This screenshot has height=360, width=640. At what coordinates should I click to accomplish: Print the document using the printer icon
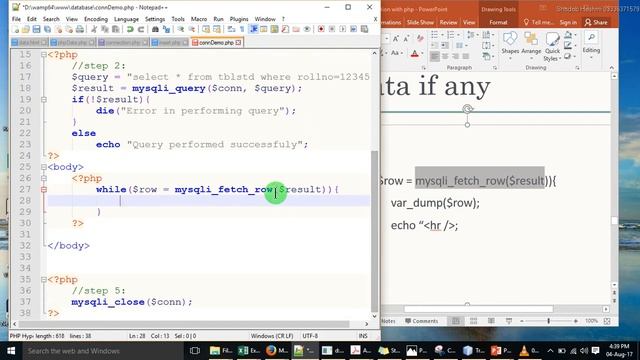point(80,29)
